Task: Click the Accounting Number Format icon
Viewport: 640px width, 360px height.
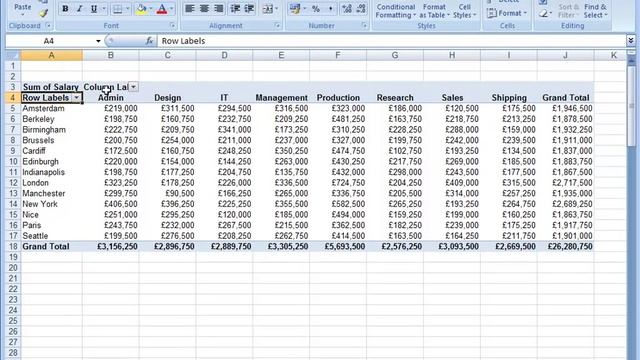Action: click(295, 9)
